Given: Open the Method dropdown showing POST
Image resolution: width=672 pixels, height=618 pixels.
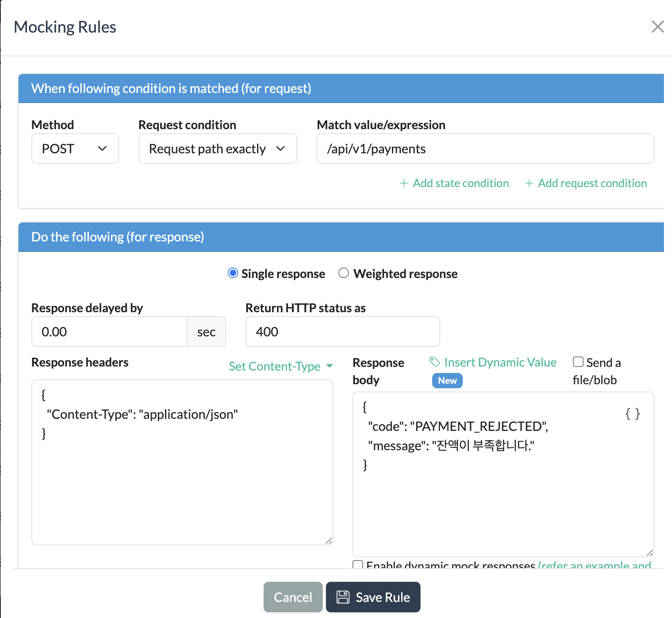Looking at the screenshot, I should [75, 149].
